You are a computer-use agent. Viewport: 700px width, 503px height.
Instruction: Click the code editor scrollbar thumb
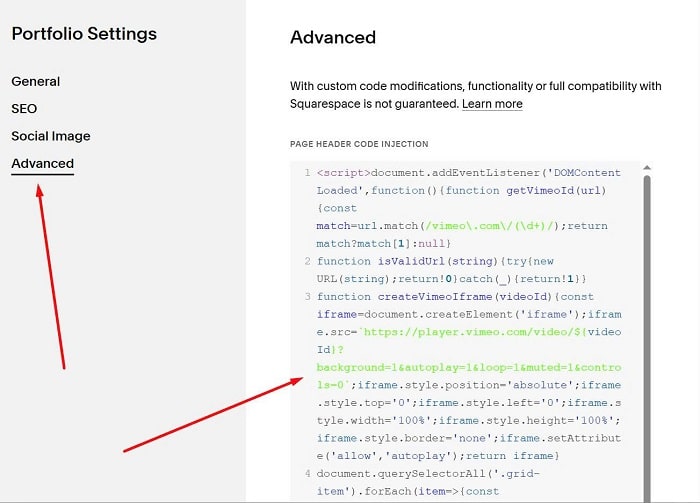click(646, 330)
